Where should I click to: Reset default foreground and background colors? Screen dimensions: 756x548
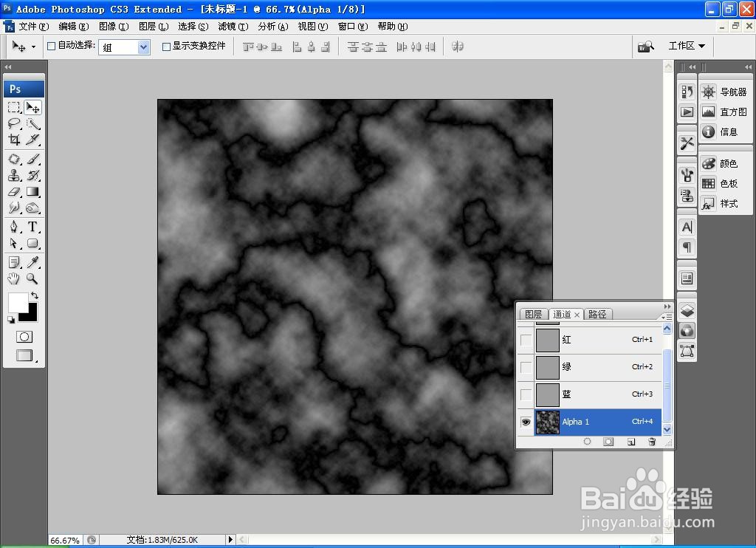coord(10,319)
